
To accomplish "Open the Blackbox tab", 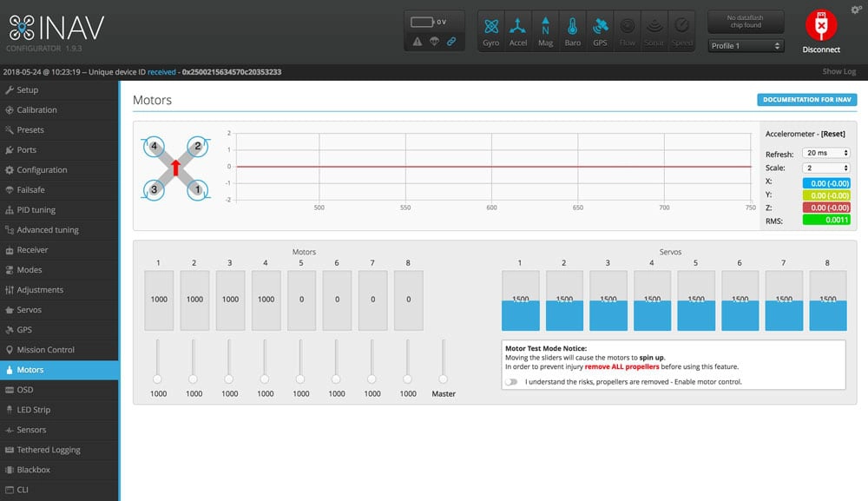I will pos(59,470).
